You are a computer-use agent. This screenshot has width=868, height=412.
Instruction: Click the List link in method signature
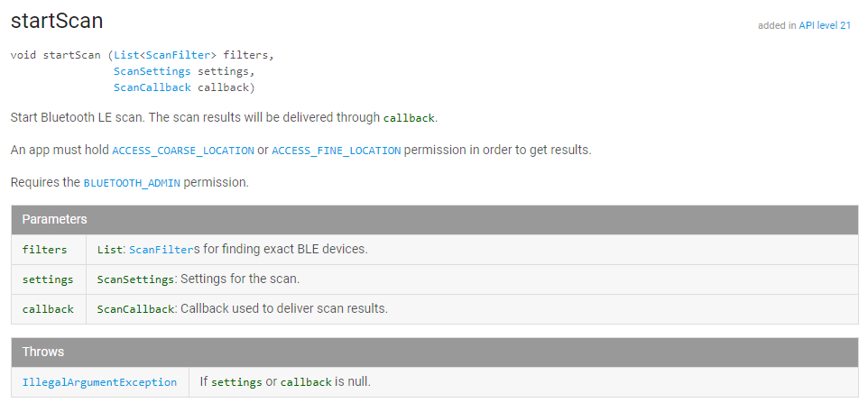point(126,55)
